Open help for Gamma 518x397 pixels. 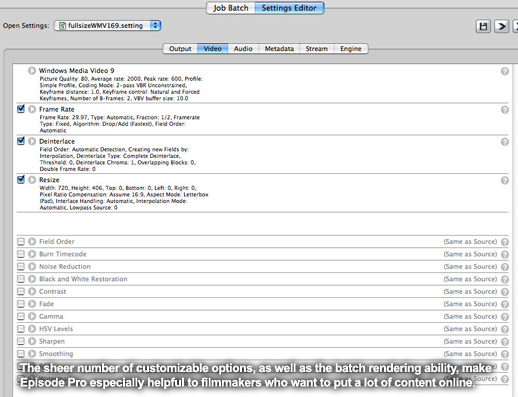click(505, 317)
